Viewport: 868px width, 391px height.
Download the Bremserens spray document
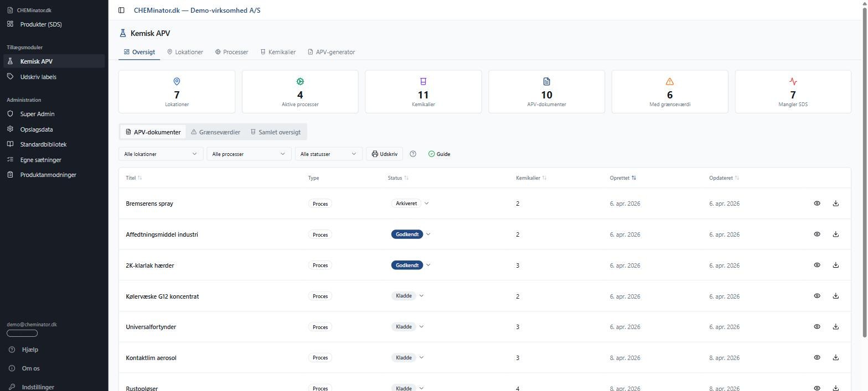(x=836, y=204)
